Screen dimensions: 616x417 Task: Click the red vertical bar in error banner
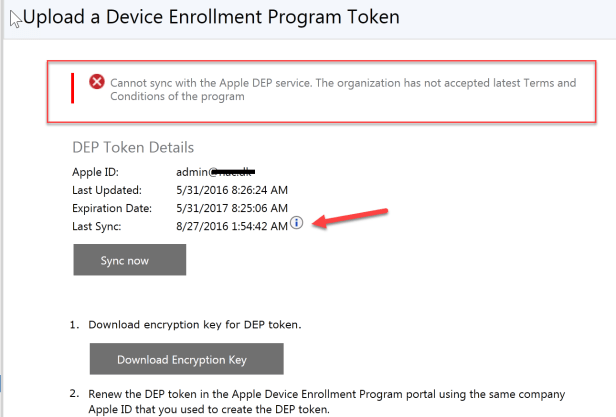(72, 89)
